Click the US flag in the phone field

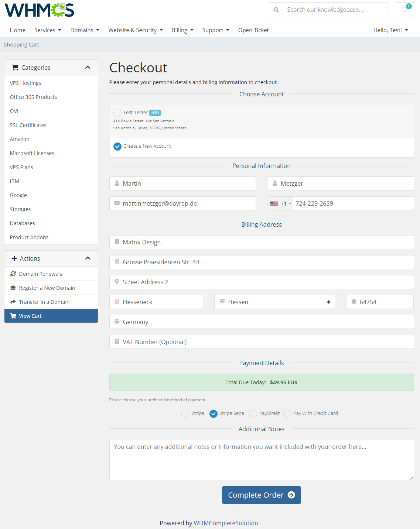click(x=274, y=203)
